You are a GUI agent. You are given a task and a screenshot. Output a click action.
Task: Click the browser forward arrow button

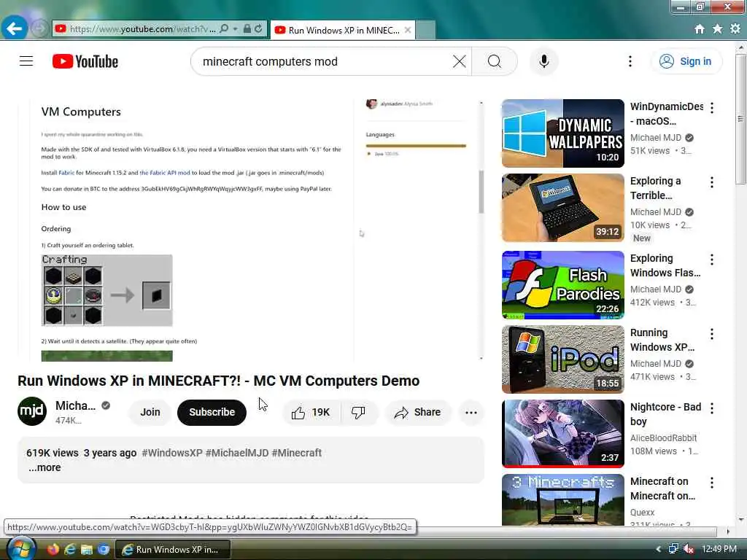(40, 28)
